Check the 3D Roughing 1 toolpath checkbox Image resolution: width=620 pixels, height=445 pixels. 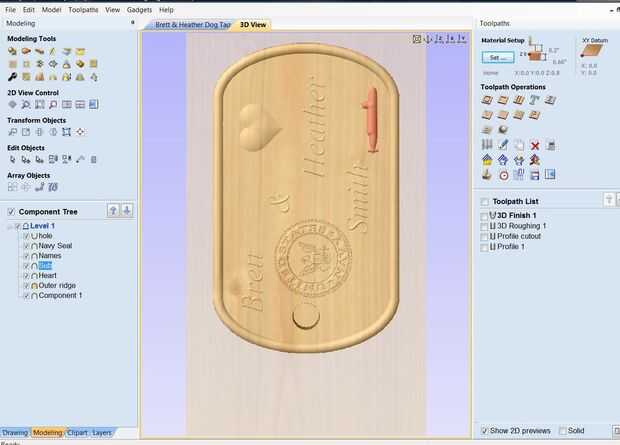(484, 227)
